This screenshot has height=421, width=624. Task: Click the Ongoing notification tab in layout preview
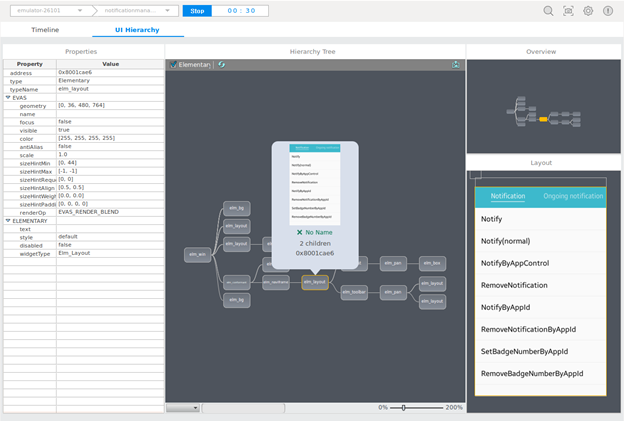click(x=573, y=196)
